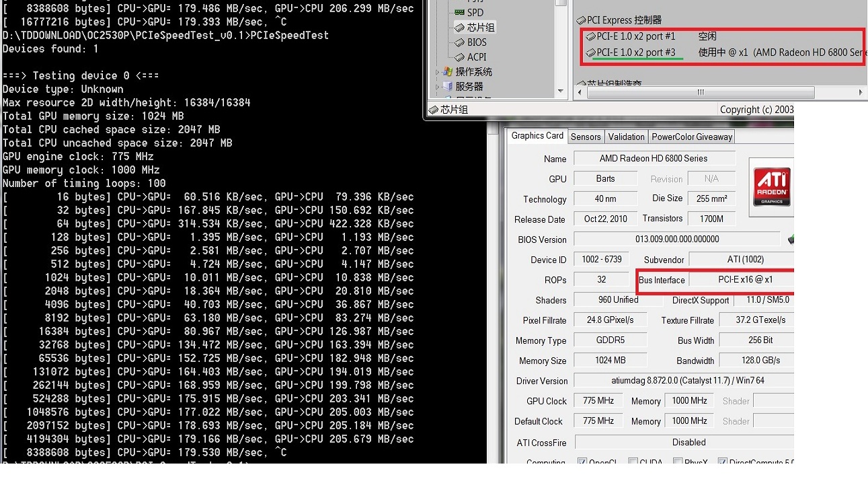Open the PowerColor Giveaway tab

click(692, 137)
